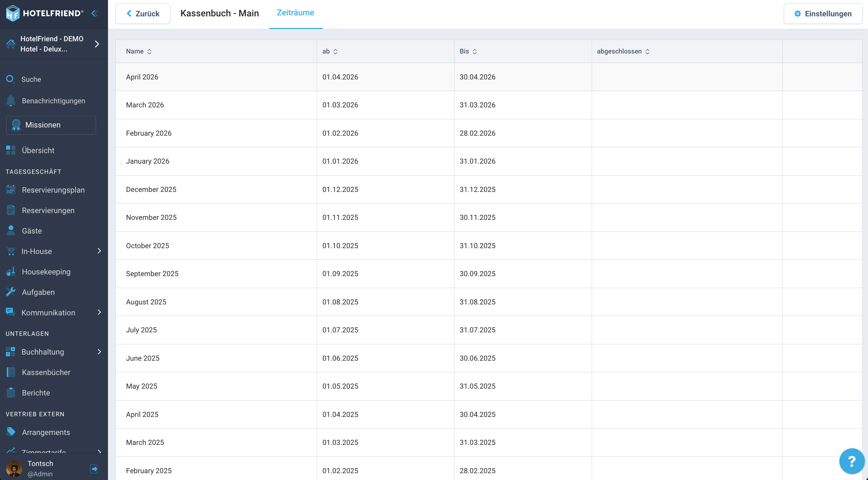Viewport: 868px width, 480px height.
Task: Click the HotelFriend logo
Action: coord(44,13)
